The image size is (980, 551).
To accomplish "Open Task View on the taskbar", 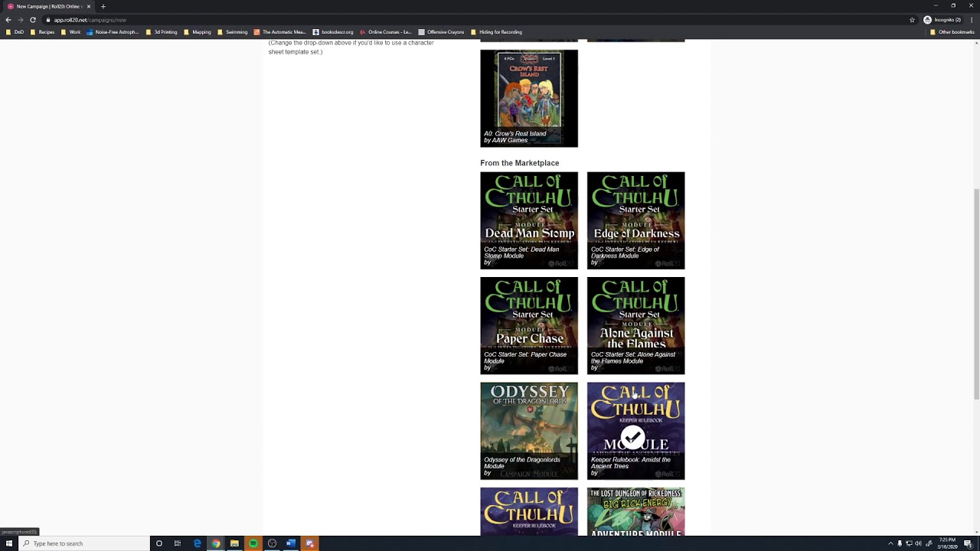I will pos(178,543).
